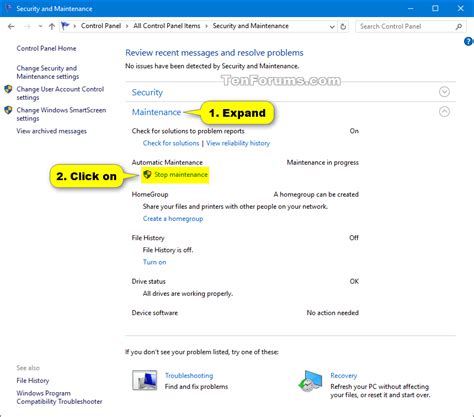Go back with the Back arrow
Screen dimensions: 474x417
(11, 26)
